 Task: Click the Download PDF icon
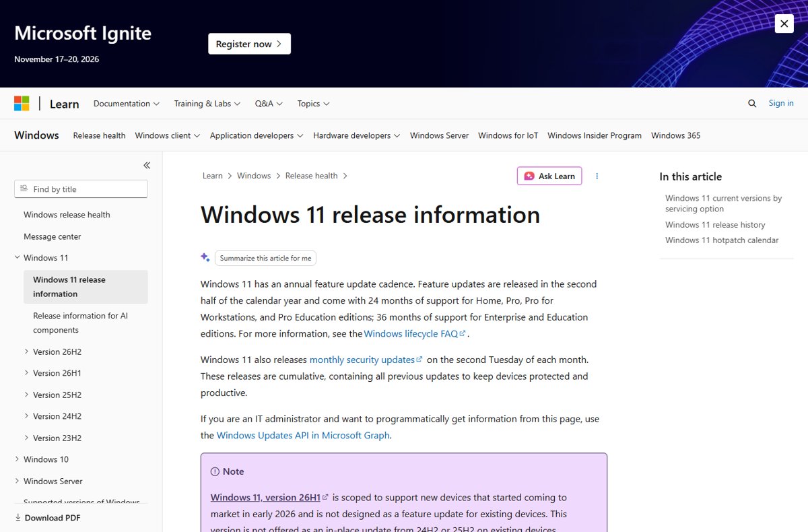18,518
